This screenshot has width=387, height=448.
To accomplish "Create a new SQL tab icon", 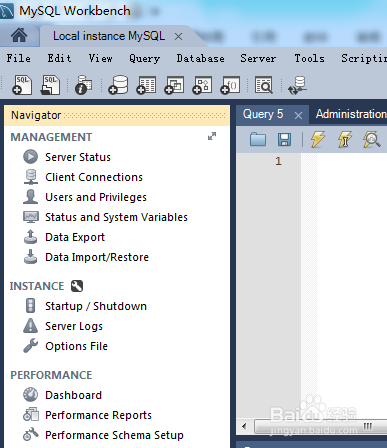I will coord(22,85).
